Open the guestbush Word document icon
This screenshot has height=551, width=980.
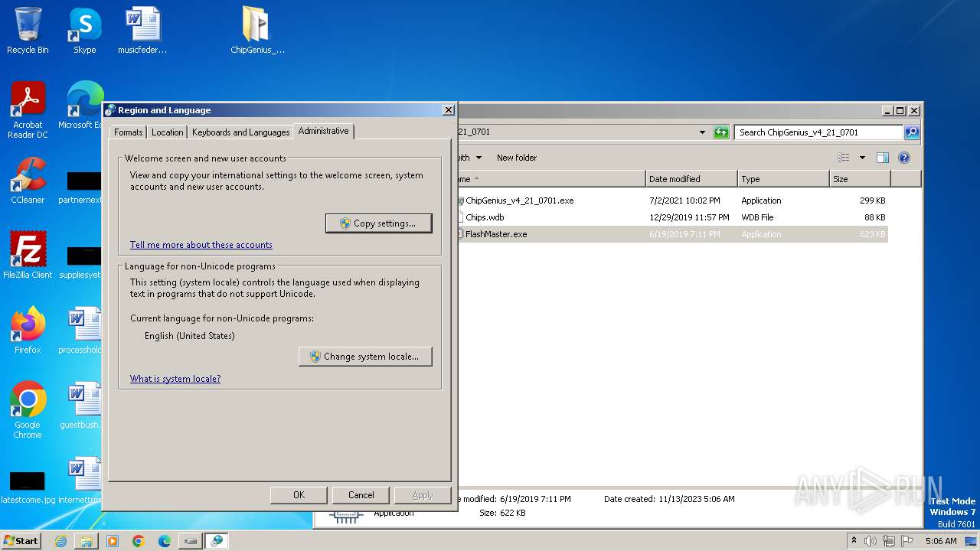coord(81,406)
